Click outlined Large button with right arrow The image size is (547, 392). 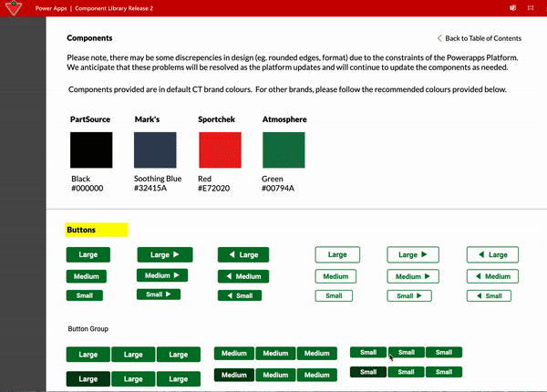coord(413,254)
